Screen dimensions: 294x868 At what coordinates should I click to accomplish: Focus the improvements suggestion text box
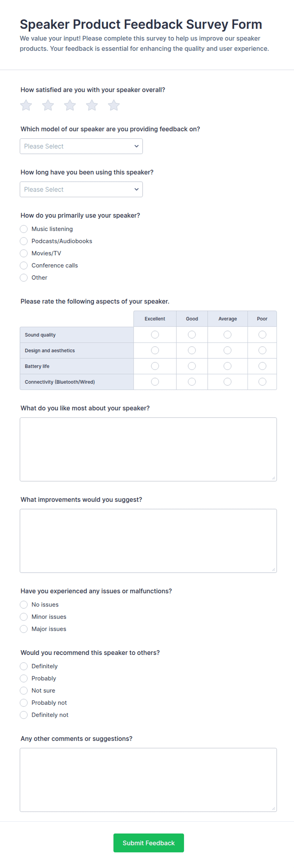coord(148,540)
